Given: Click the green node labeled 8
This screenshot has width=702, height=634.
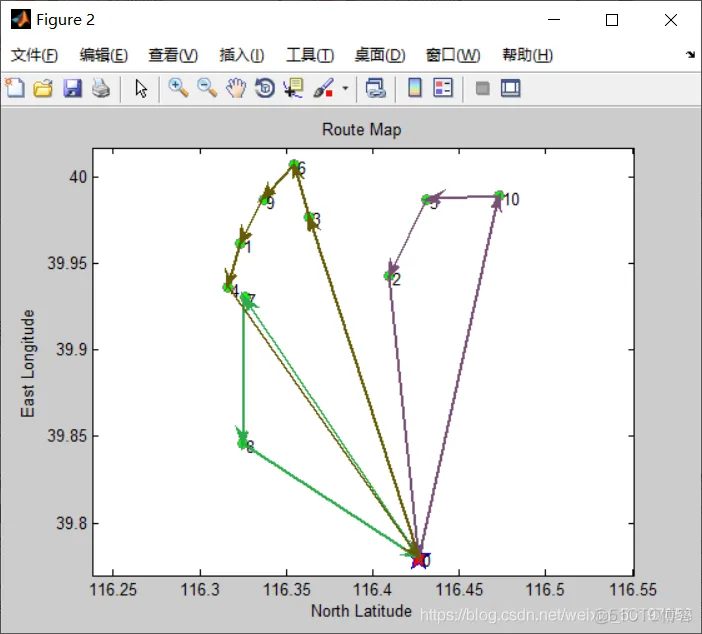Looking at the screenshot, I should coord(243,444).
